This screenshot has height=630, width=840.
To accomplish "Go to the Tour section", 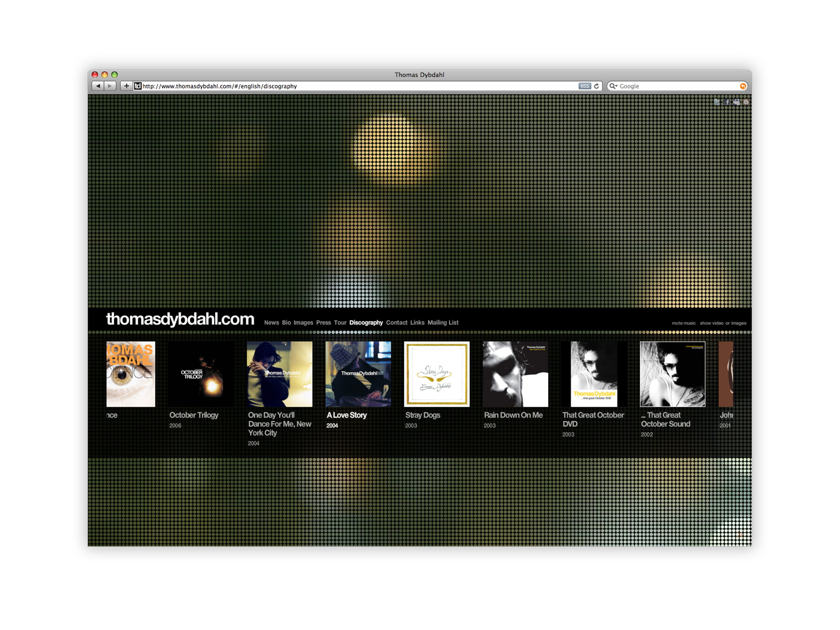I will 340,322.
